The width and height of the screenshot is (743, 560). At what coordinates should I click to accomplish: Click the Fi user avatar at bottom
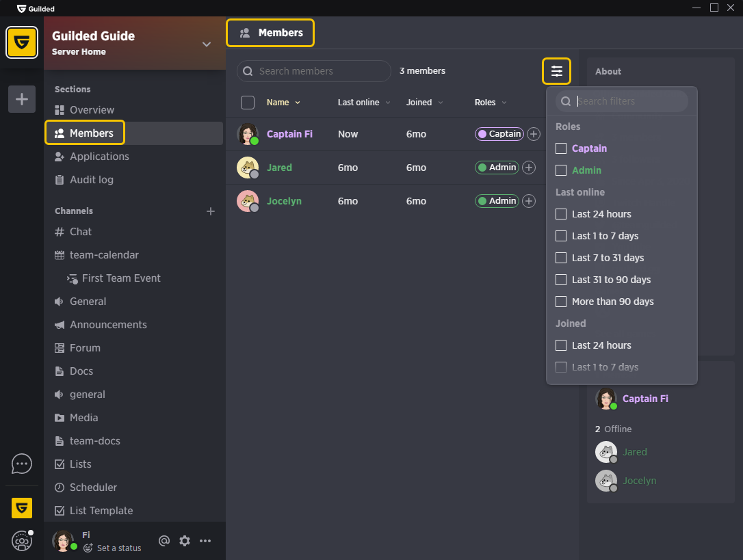63,541
